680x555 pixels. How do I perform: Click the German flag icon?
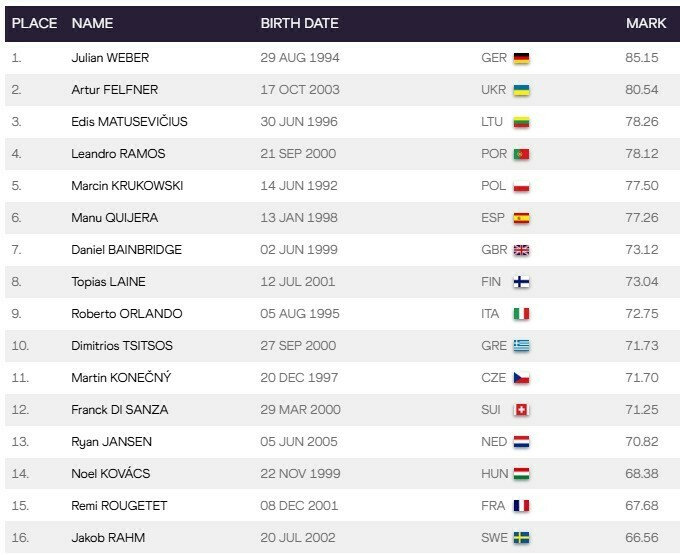point(521,58)
